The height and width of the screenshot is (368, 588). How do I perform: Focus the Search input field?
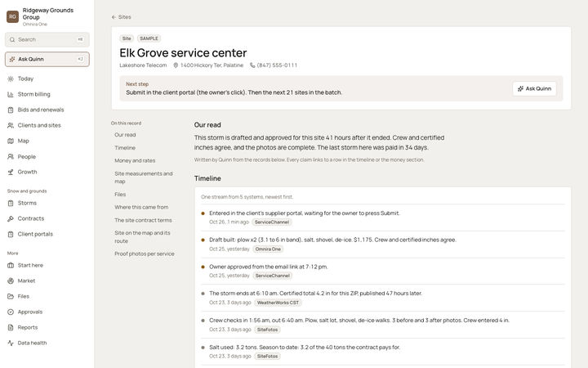pos(47,39)
